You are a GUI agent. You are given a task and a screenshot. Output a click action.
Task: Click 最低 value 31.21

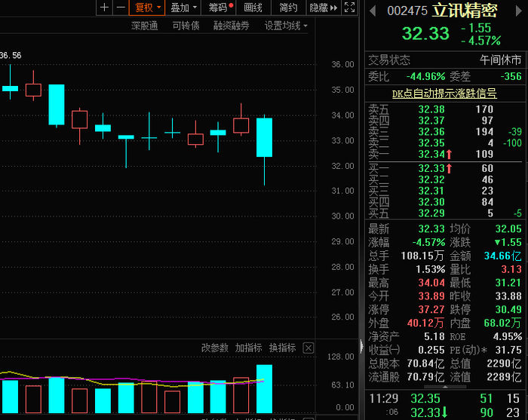pyautogui.click(x=508, y=283)
